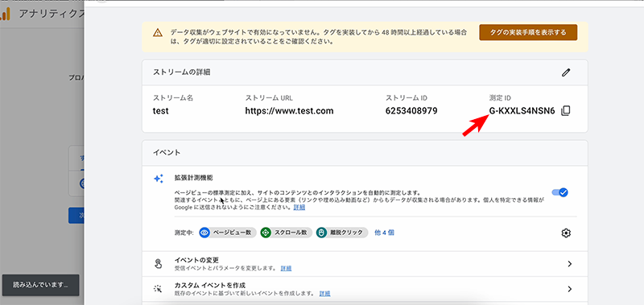The image size is (644, 305).
Task: Click the yellow warning triangle icon
Action: [x=158, y=33]
